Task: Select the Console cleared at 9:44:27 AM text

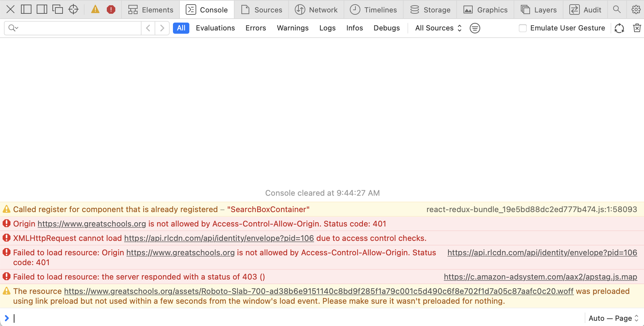Action: point(322,193)
